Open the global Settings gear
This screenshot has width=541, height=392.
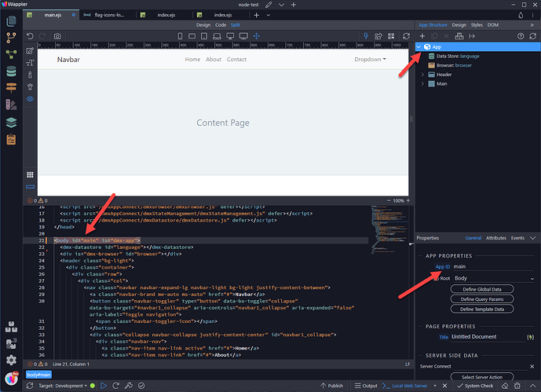(11, 360)
